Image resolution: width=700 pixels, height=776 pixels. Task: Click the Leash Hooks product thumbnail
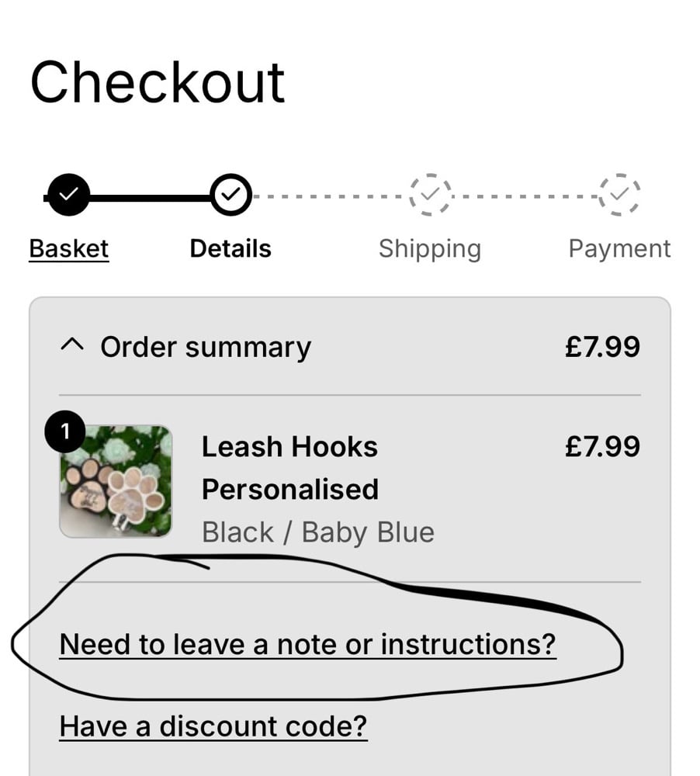point(116,481)
